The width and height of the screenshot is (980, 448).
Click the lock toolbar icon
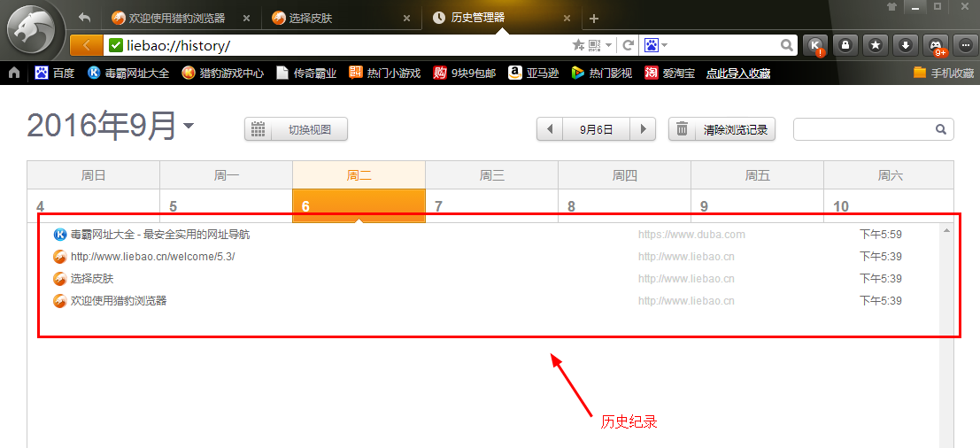[845, 45]
